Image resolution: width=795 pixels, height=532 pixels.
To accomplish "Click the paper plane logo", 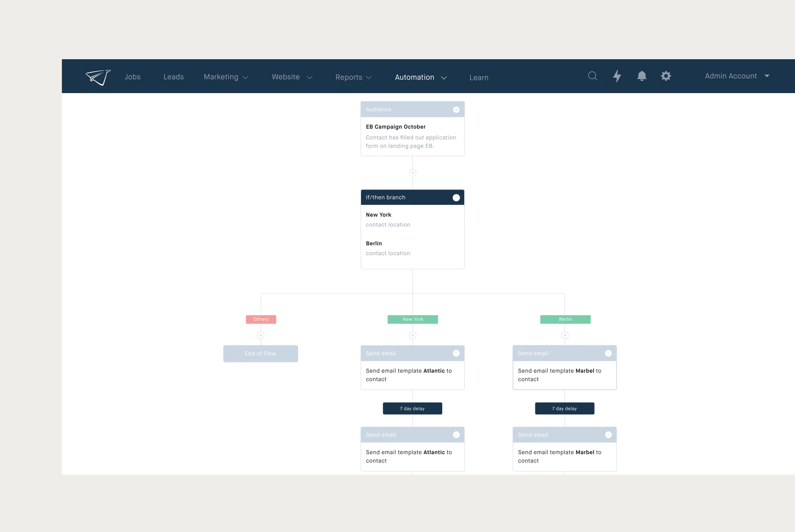I will point(98,77).
